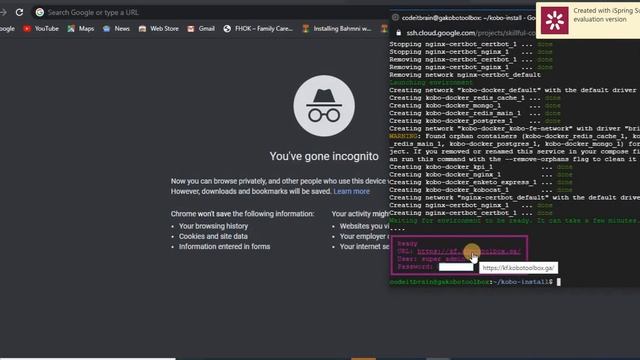Click the incognito hat and glasses icon
The height and width of the screenshot is (360, 640).
(x=324, y=106)
